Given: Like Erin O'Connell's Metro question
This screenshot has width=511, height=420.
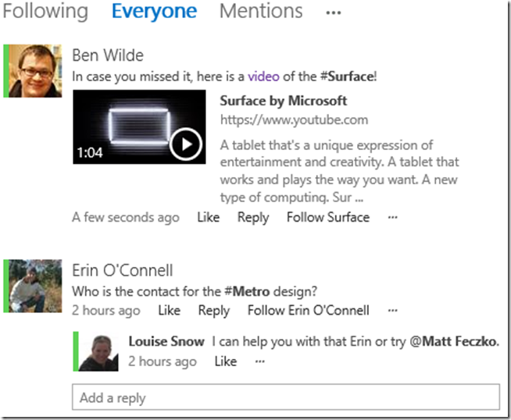Looking at the screenshot, I should click(169, 311).
